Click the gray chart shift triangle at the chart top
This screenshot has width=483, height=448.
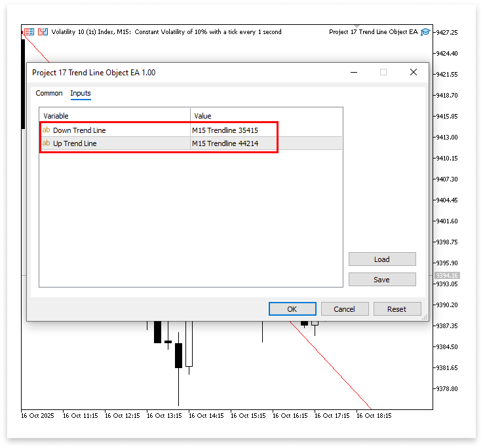pyautogui.click(x=357, y=26)
